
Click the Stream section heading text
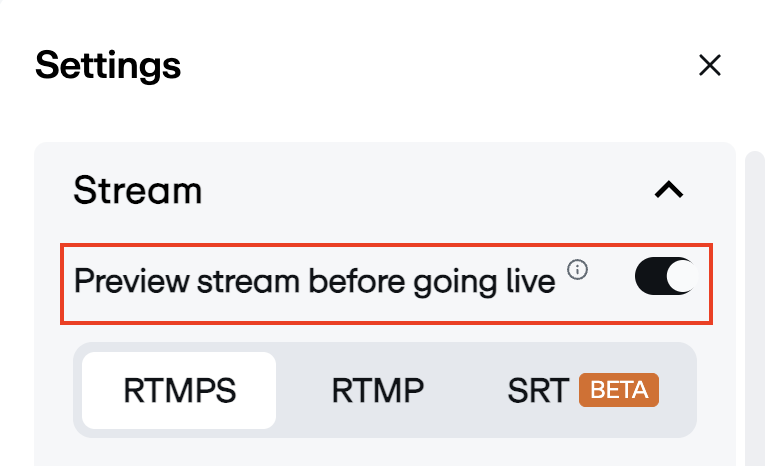tap(138, 190)
